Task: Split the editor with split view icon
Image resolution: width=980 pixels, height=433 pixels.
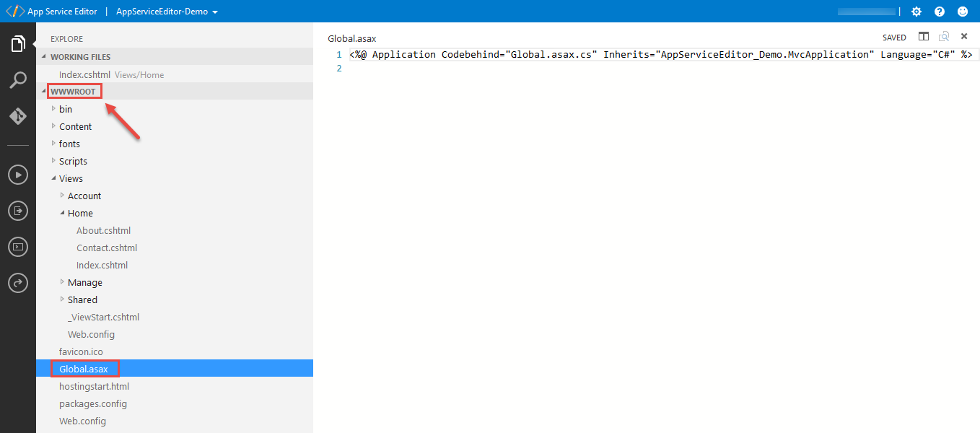Action: click(924, 37)
